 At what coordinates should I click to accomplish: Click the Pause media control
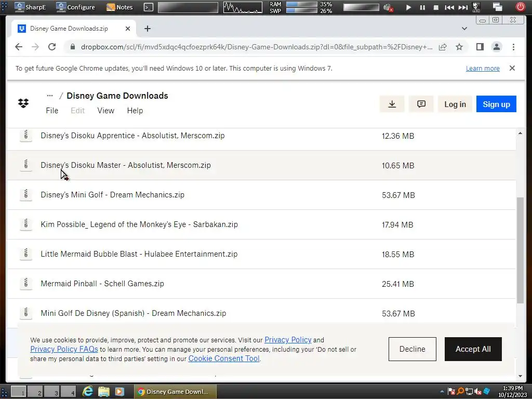422,7
